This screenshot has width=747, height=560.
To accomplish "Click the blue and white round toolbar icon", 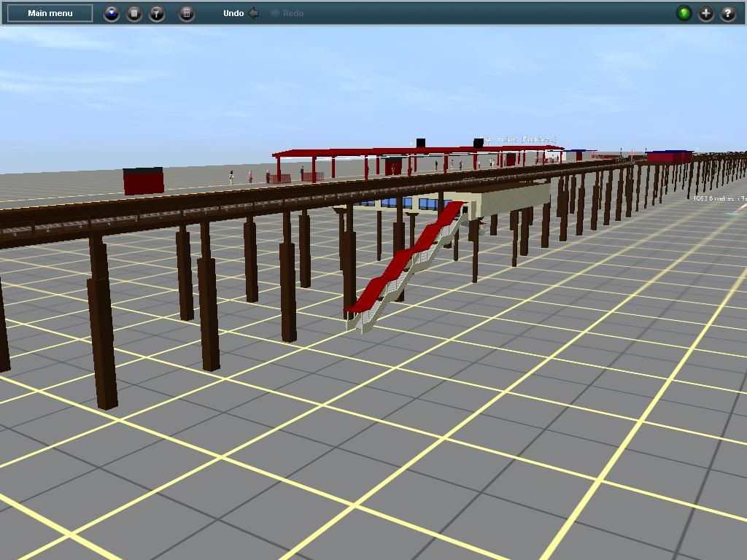I will click(112, 13).
